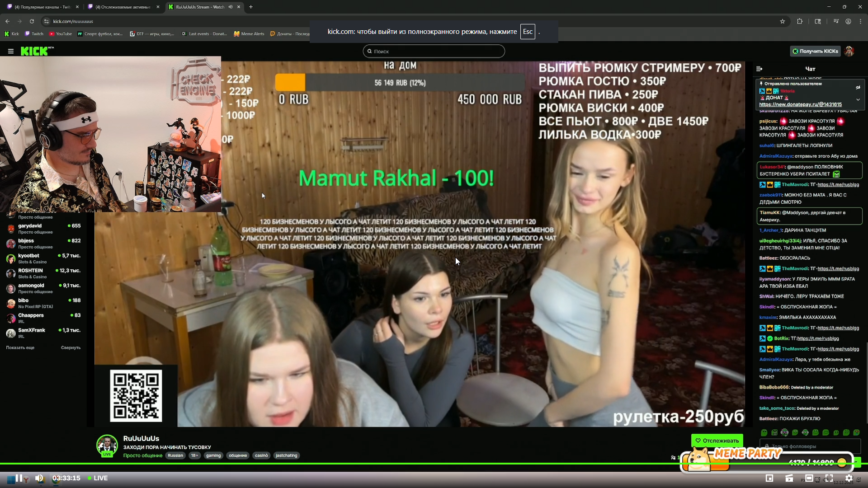Open the donatepay link in pinned message
868x488 pixels.
coord(800,104)
